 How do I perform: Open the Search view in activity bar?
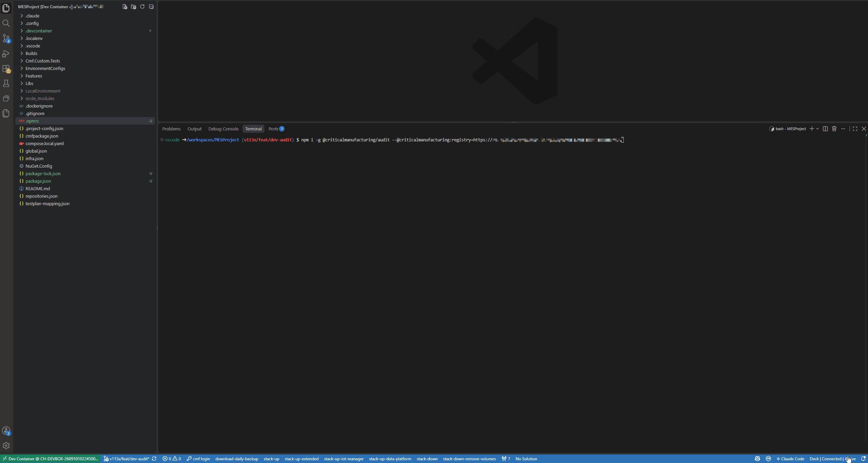(6, 23)
